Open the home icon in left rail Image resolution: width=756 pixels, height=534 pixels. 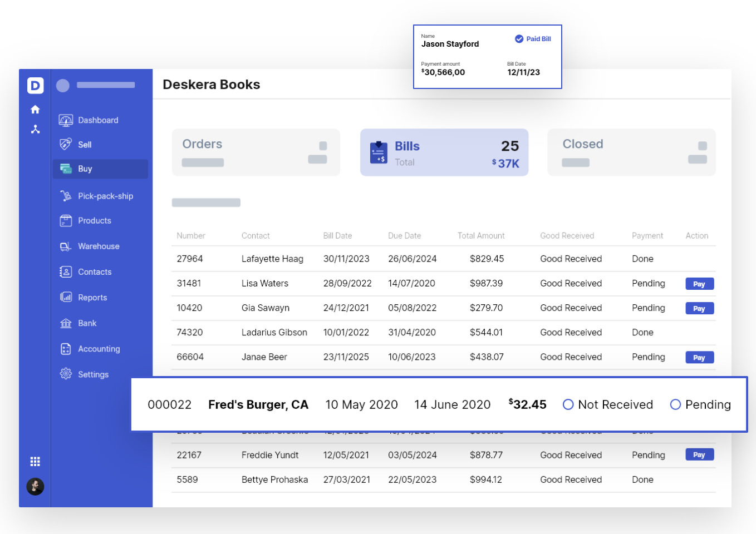coord(35,110)
